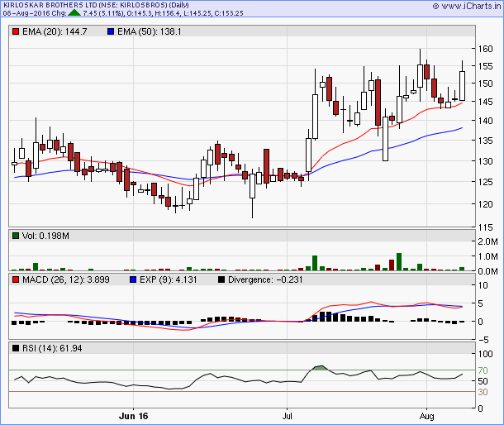Click the black RSI (14) legend swatch
The height and width of the screenshot is (425, 504).
(x=16, y=348)
